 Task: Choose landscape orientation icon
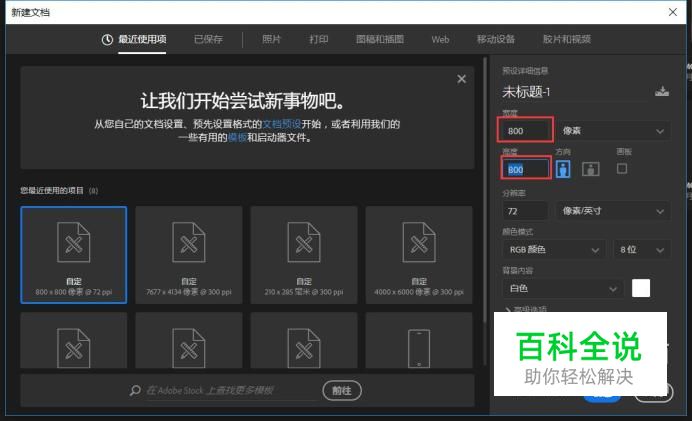(590, 169)
